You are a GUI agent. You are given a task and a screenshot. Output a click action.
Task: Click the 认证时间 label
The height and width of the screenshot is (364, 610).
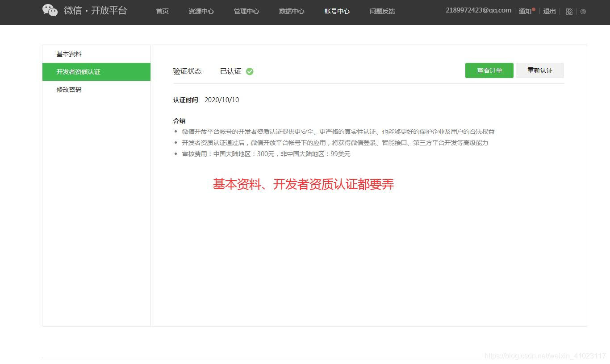click(x=185, y=100)
